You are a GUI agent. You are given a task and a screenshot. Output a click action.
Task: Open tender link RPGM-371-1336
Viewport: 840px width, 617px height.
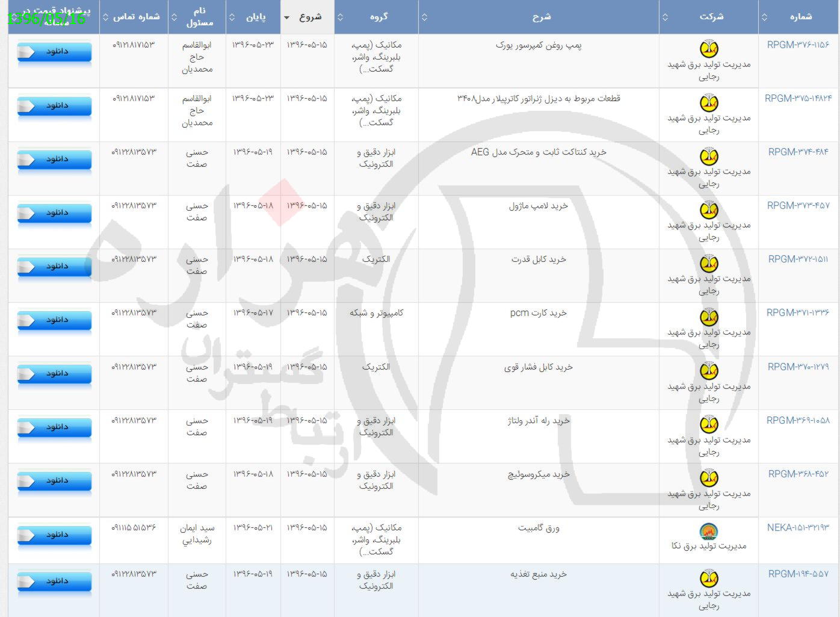(x=798, y=312)
